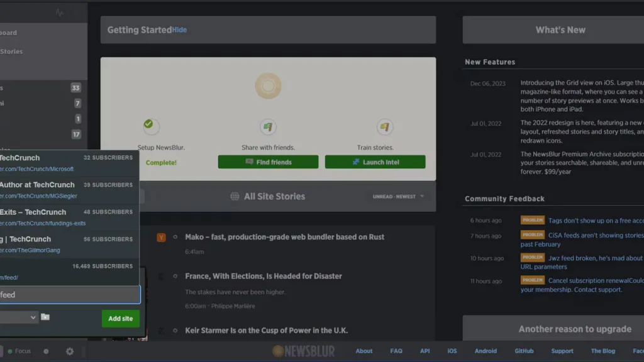
Task: Open the API footer link
Action: [x=425, y=351]
